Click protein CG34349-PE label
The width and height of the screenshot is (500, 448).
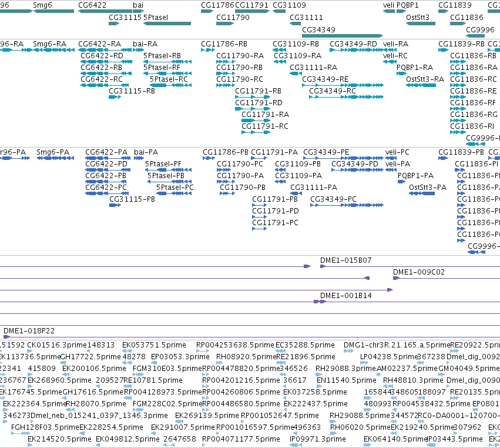[x=326, y=152]
